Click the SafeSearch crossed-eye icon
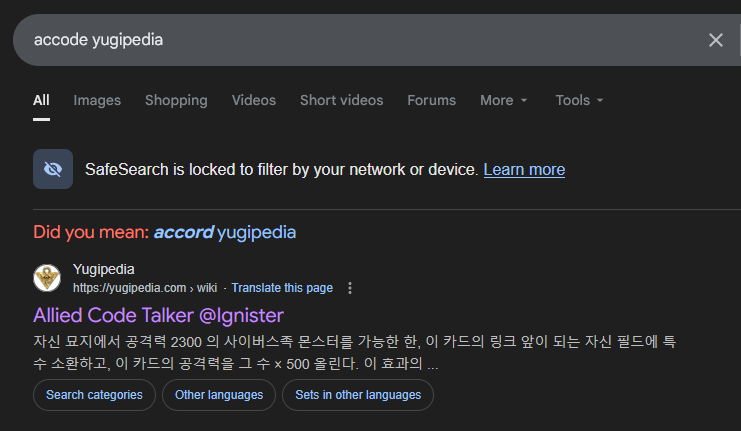Image resolution: width=741 pixels, height=431 pixels. 53,169
